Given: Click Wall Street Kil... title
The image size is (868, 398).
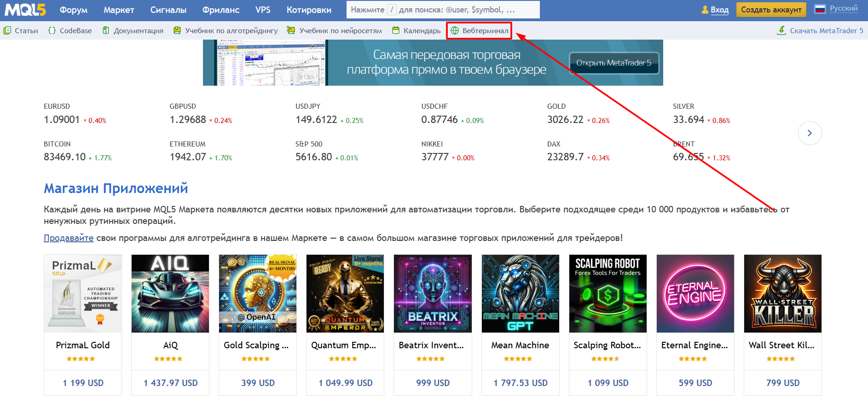Looking at the screenshot, I should click(x=781, y=345).
